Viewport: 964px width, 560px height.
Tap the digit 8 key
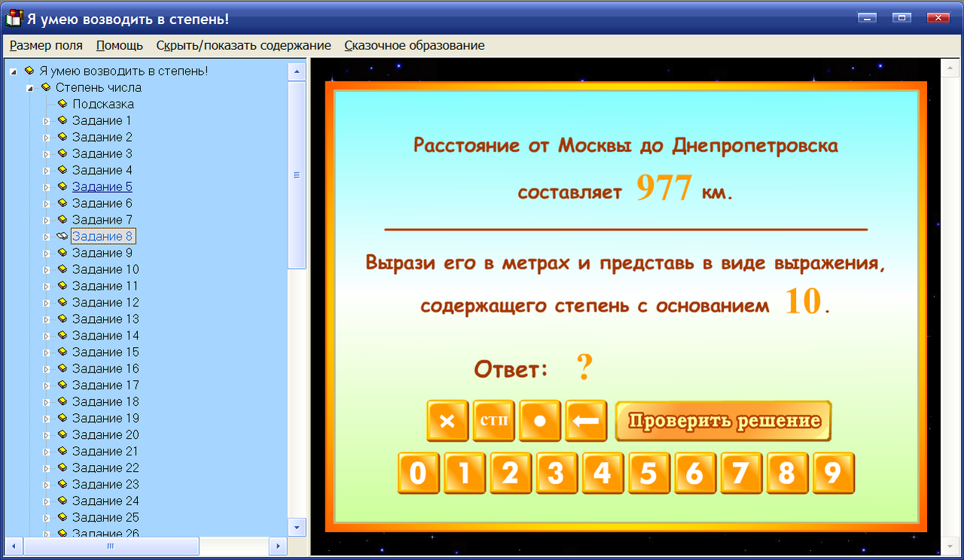[x=787, y=473]
